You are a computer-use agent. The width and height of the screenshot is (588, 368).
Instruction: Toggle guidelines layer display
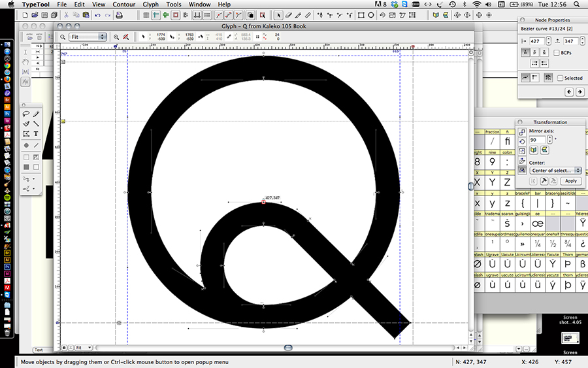pos(155,15)
